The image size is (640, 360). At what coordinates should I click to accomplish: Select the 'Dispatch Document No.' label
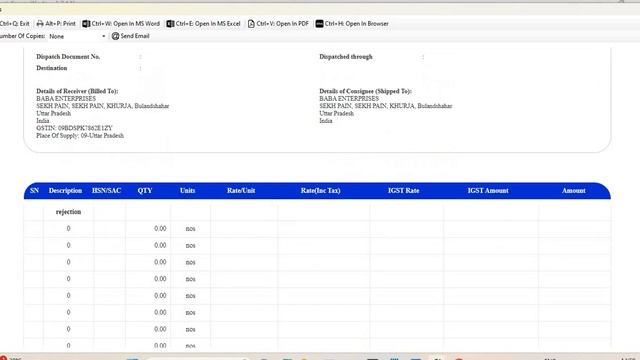click(x=68, y=57)
